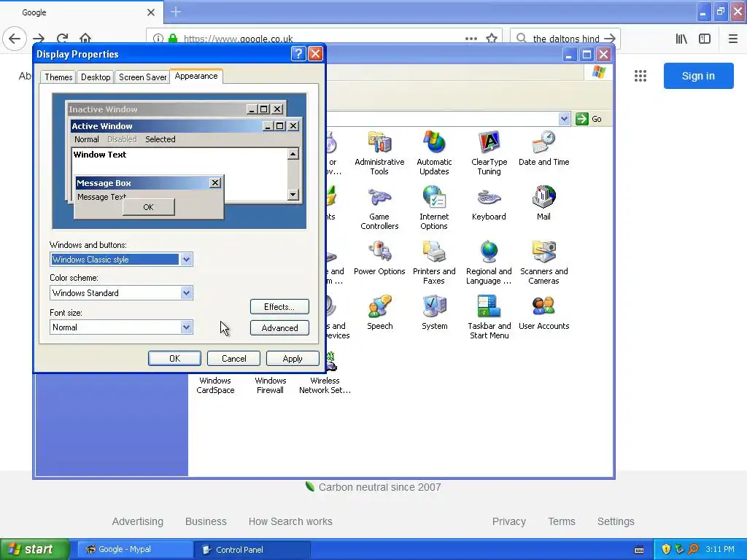This screenshot has height=560, width=747.
Task: Open the system tray security shield
Action: pyautogui.click(x=666, y=549)
